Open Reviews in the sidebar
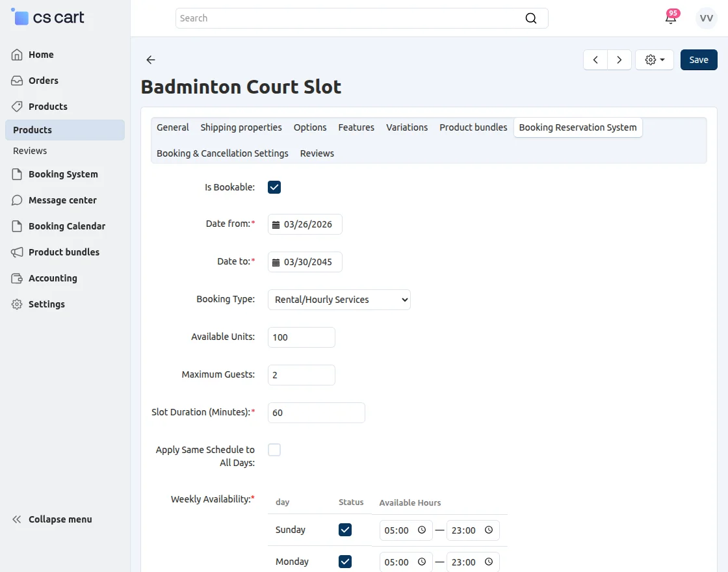 pyautogui.click(x=30, y=151)
